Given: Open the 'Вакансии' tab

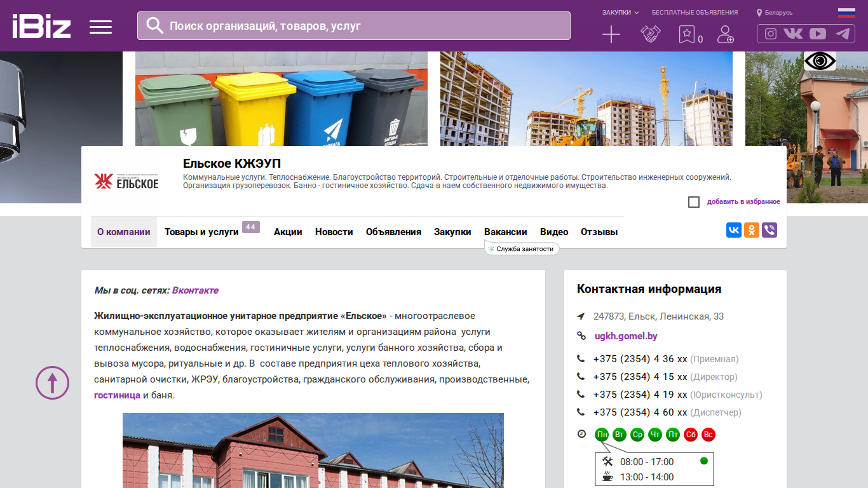Looking at the screenshot, I should [506, 232].
